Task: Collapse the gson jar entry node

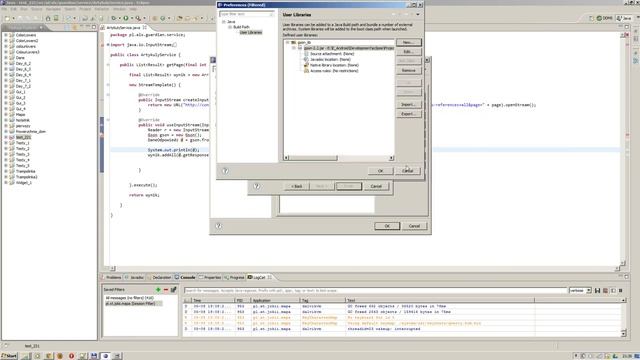Action: coord(294,48)
